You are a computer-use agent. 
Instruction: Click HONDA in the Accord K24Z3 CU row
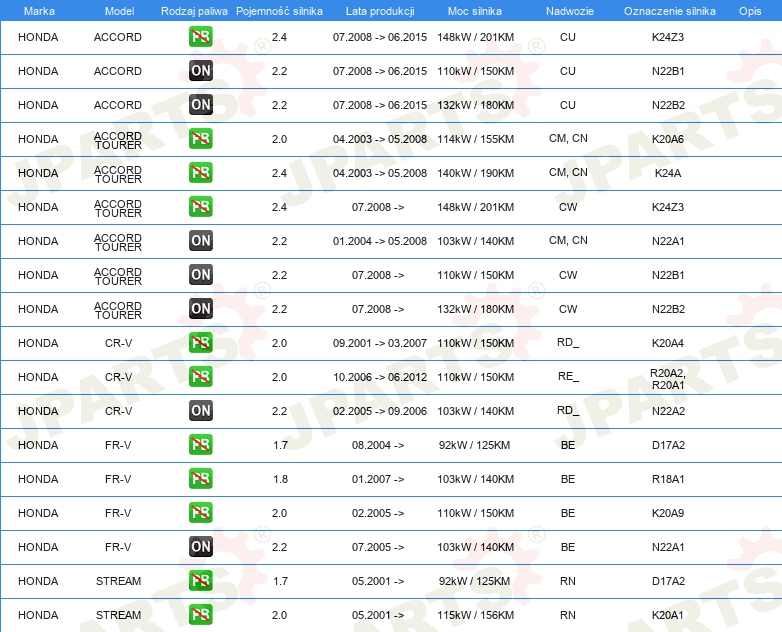[38, 37]
